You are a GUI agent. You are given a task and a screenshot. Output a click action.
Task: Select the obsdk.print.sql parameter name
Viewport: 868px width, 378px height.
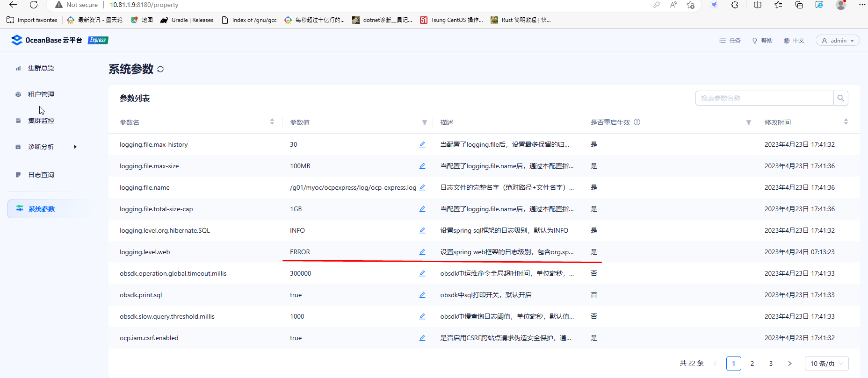pyautogui.click(x=141, y=295)
